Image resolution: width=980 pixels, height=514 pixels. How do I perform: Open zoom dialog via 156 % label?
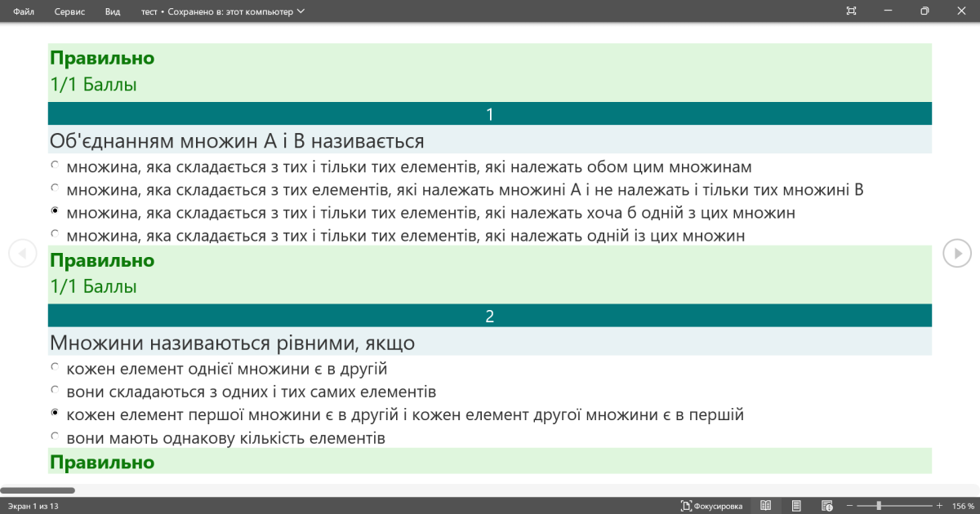coord(964,506)
